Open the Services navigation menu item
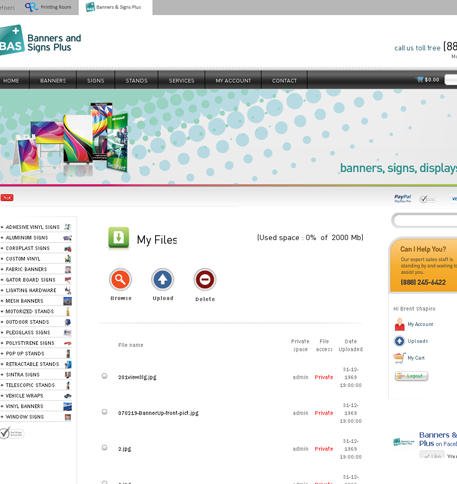457x484 pixels. click(x=181, y=80)
